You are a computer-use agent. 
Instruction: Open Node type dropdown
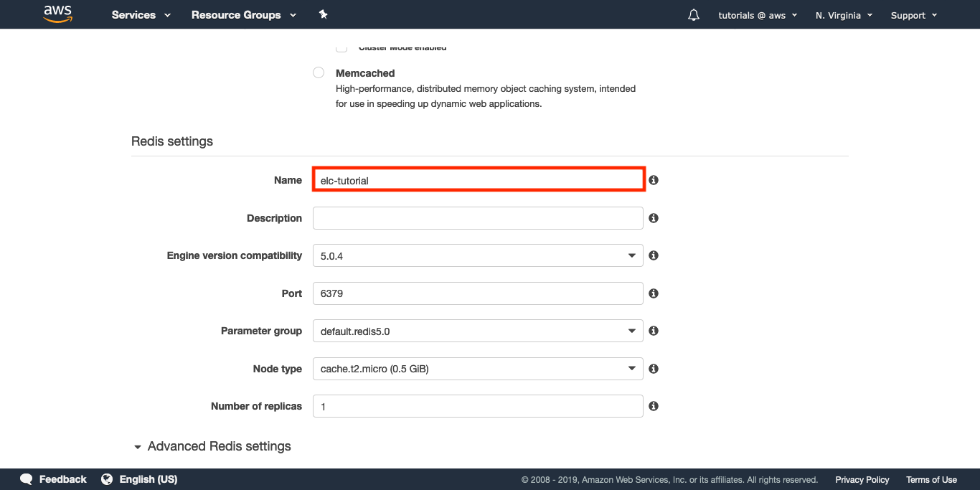(478, 369)
